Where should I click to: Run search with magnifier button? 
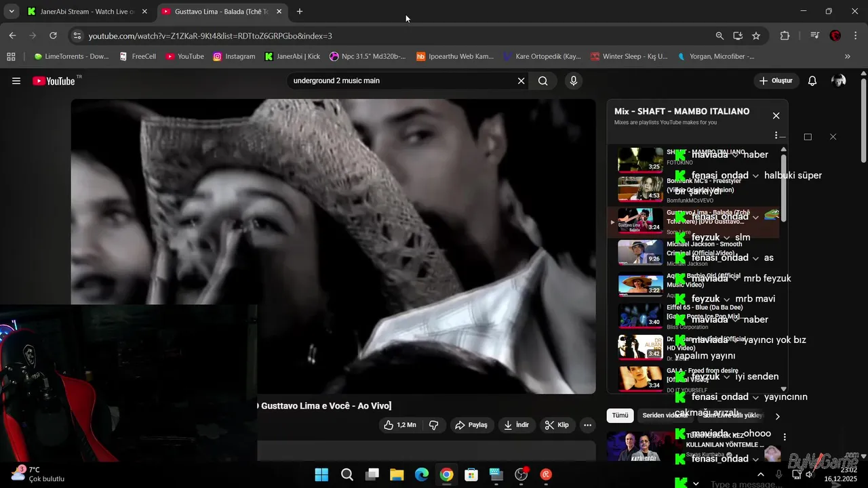(x=543, y=81)
